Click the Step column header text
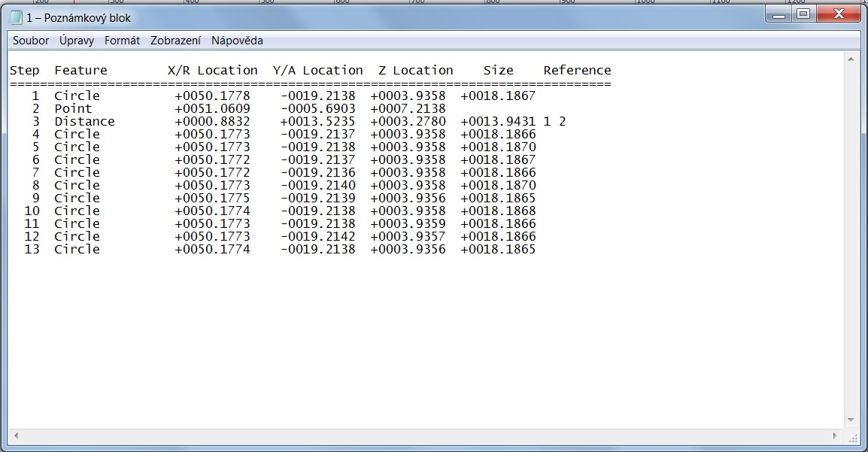 pyautogui.click(x=24, y=71)
